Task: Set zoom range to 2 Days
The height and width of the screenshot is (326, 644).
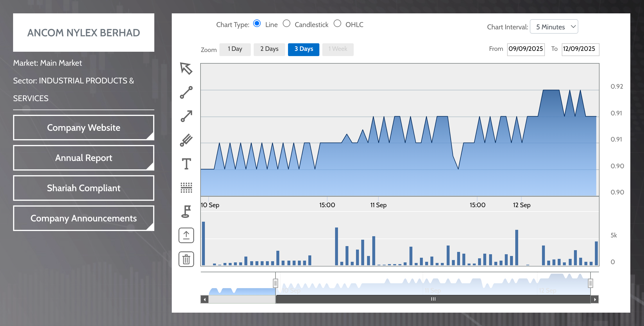Action: tap(269, 49)
